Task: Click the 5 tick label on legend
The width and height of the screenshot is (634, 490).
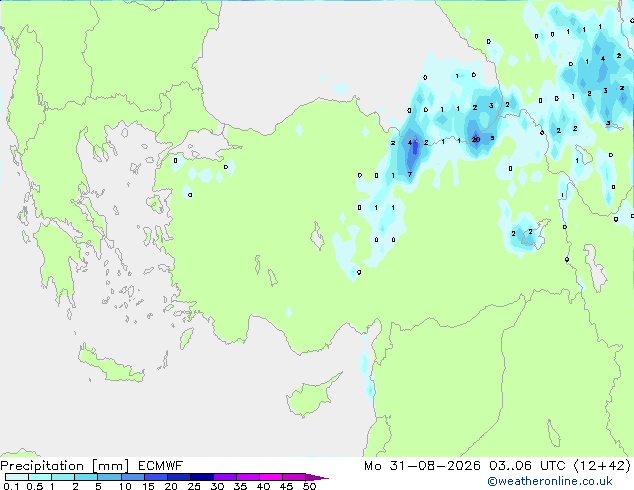Action: click(98, 486)
